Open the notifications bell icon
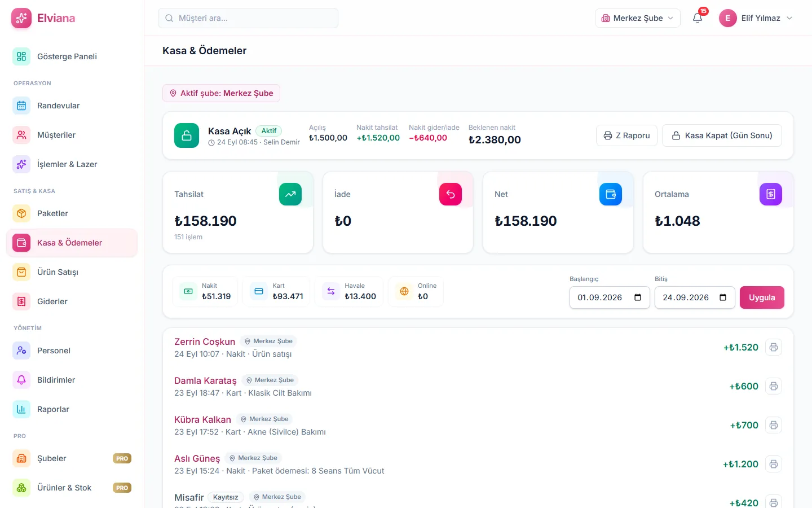Image resolution: width=812 pixels, height=508 pixels. (698, 18)
